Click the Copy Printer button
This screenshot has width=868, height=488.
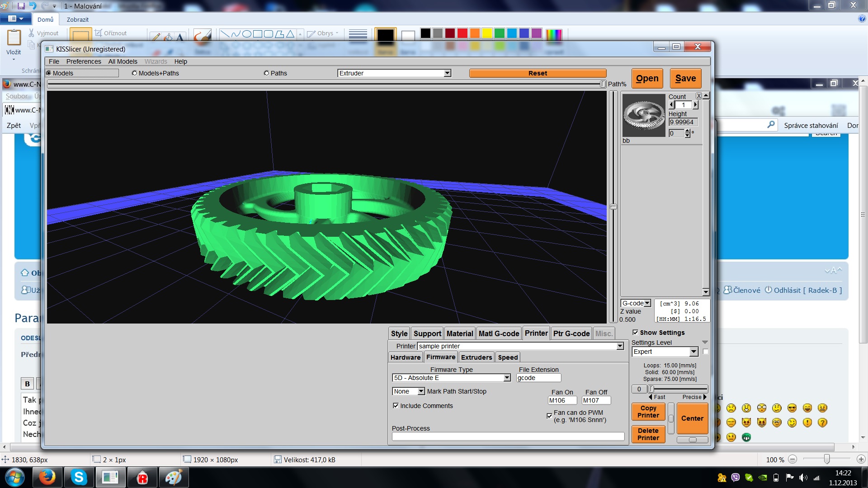(x=648, y=412)
